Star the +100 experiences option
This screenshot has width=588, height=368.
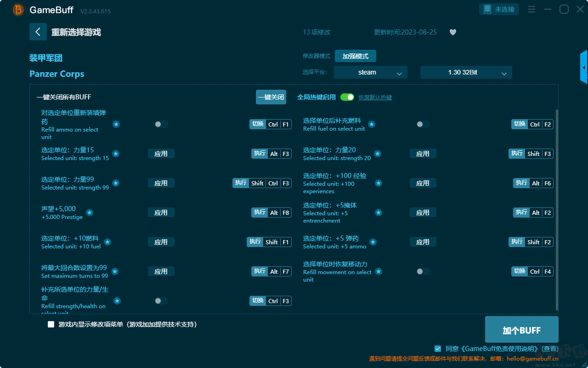(379, 183)
